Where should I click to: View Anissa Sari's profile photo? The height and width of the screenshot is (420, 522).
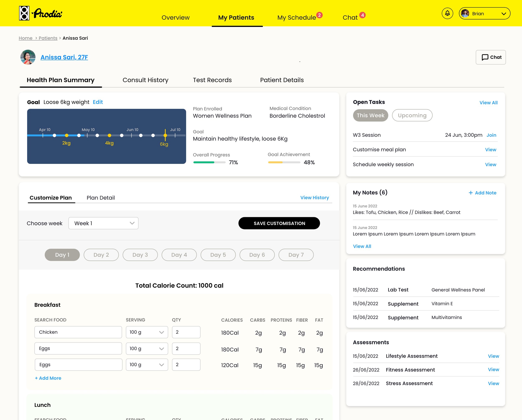point(28,57)
